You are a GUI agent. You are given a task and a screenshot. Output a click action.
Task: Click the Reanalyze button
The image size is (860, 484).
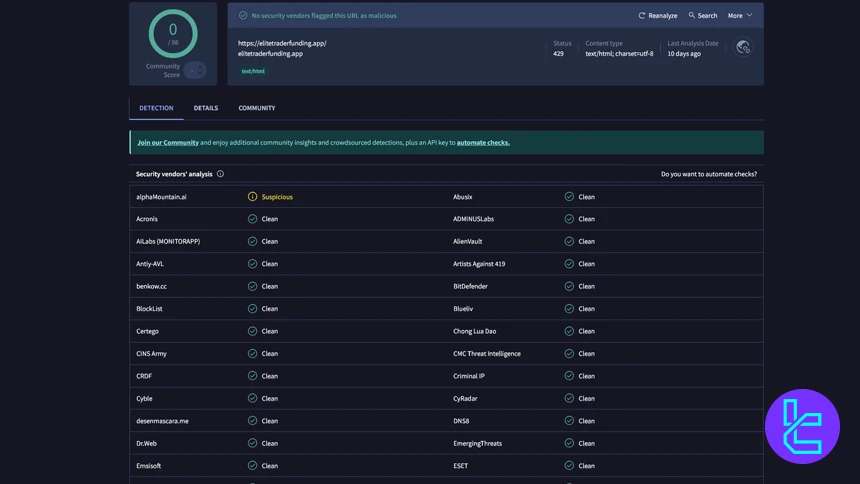(x=658, y=15)
